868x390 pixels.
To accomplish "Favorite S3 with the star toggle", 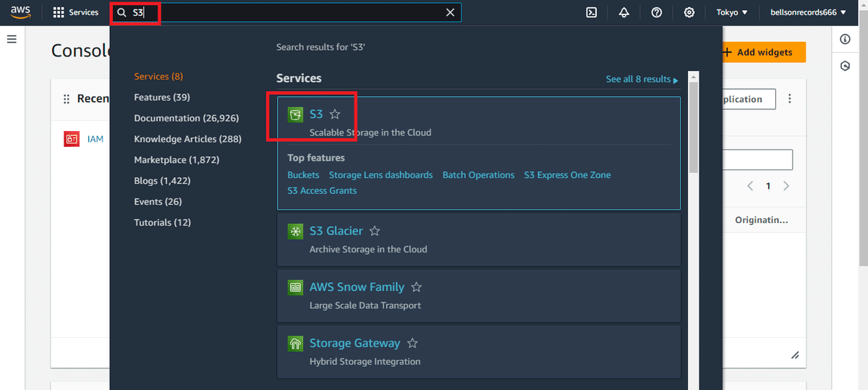I will pyautogui.click(x=335, y=114).
